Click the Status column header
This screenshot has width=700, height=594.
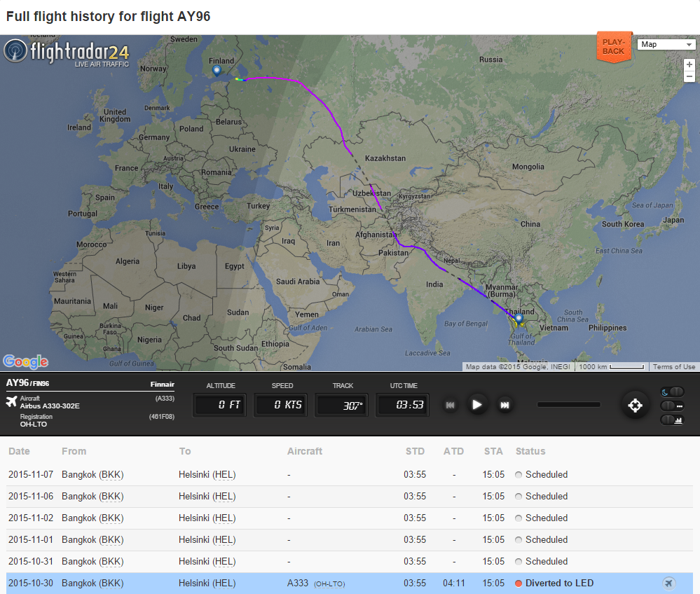(x=530, y=451)
